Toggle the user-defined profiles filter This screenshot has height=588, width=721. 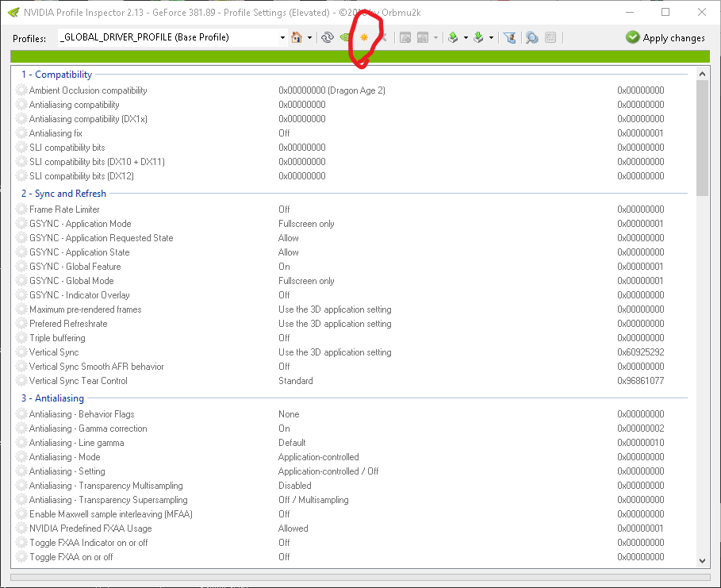tap(509, 37)
